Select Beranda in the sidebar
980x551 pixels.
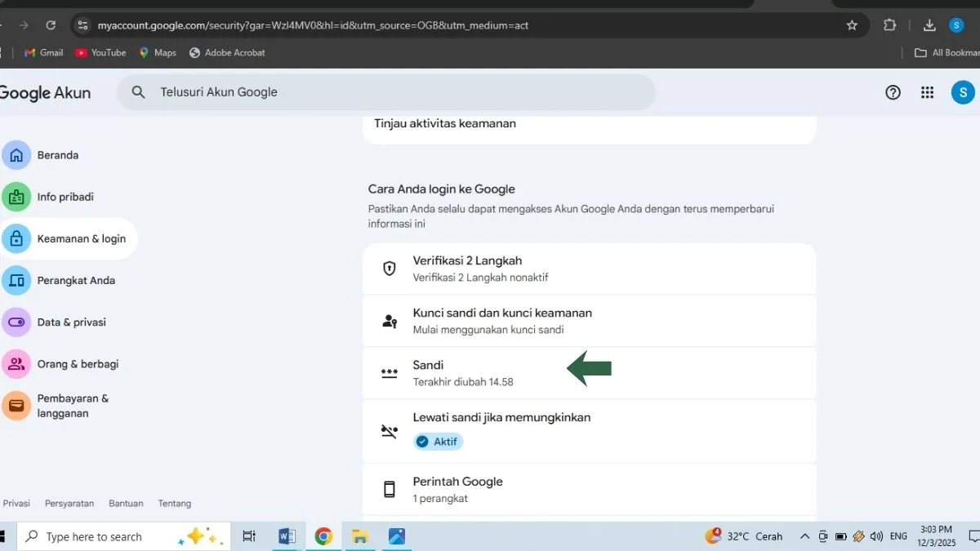coord(57,155)
